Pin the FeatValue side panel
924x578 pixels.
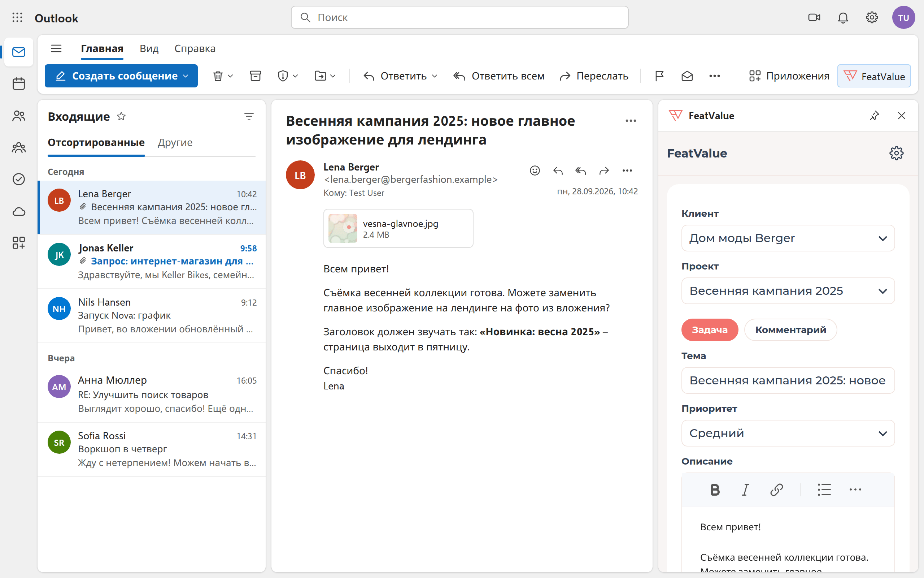tap(874, 116)
